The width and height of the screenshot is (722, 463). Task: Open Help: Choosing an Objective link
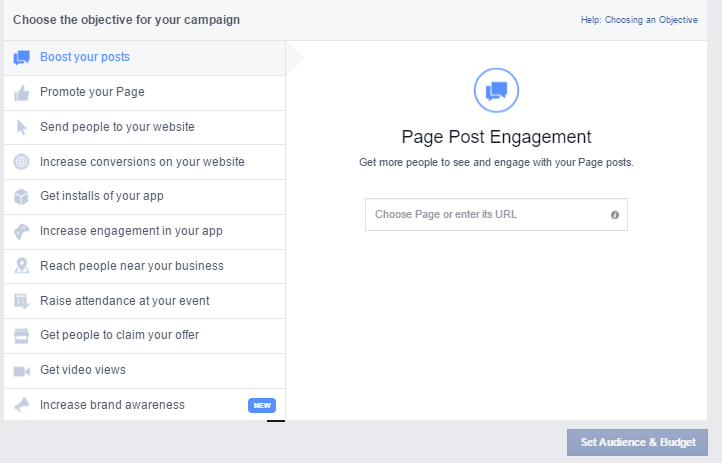[x=639, y=20]
